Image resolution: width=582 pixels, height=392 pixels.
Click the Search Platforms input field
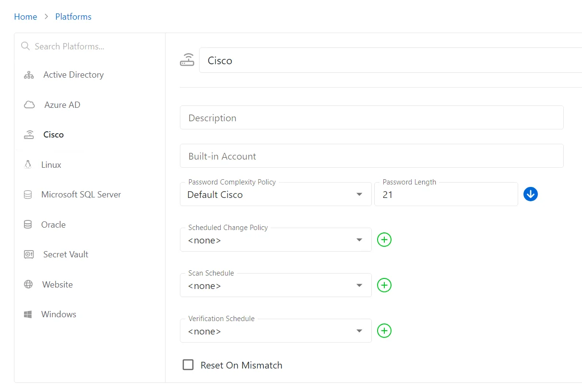tap(90, 46)
